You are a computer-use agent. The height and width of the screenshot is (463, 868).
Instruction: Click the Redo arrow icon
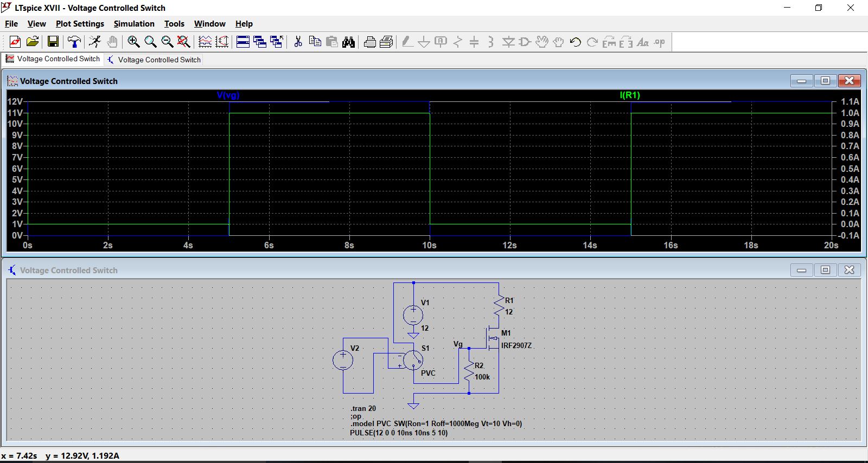[x=592, y=42]
